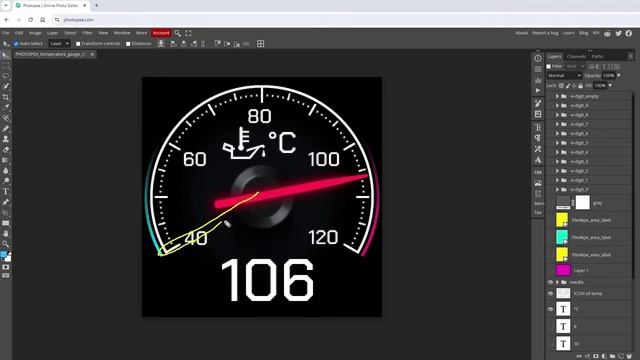This screenshot has width=640, height=360.
Task: Click the grid arrange icon in options bar
Action: click(260, 43)
